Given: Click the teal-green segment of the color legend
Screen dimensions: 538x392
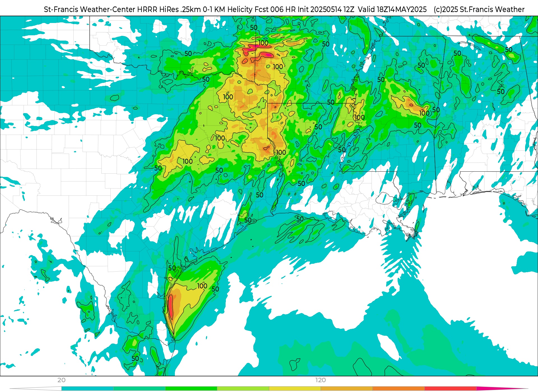Looking at the screenshot, I should click(139, 389).
